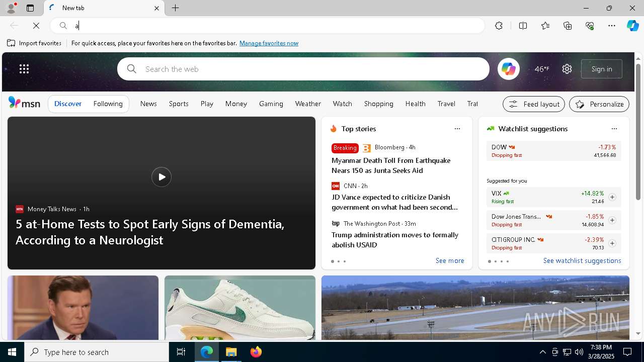Image resolution: width=644 pixels, height=362 pixels.
Task: Open the volume tray icon
Action: (579, 352)
